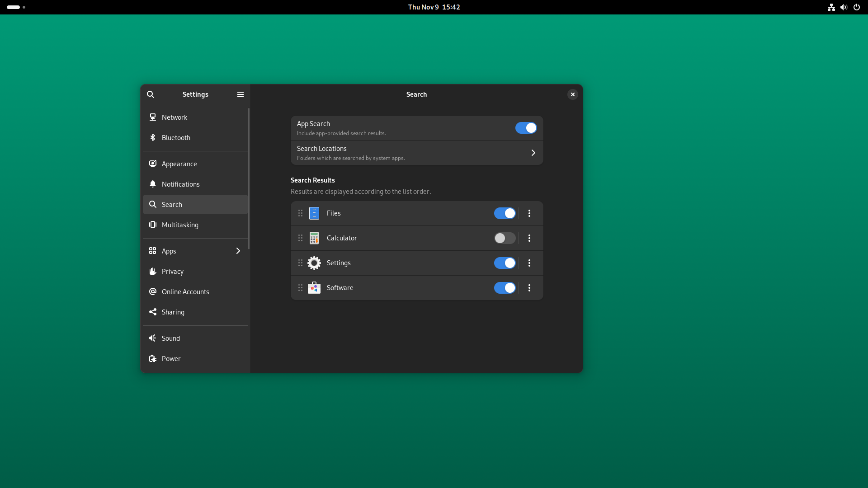Click the drag handle of Files row
This screenshot has width=868, height=488.
(300, 213)
